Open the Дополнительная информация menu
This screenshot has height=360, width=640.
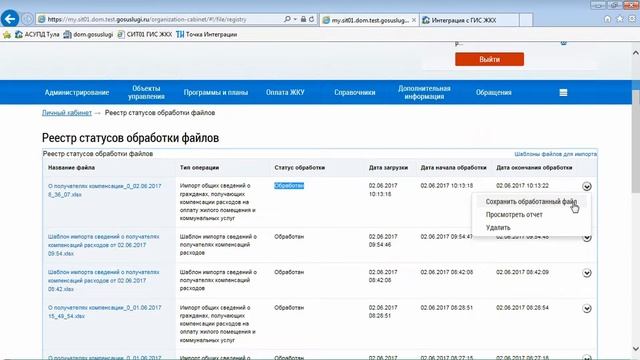pos(424,93)
